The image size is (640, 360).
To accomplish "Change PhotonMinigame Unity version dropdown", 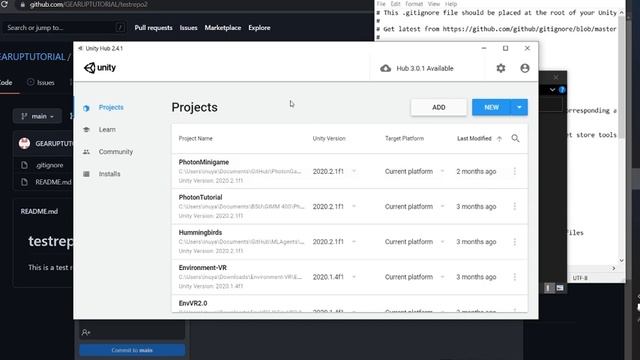I will [x=354, y=171].
